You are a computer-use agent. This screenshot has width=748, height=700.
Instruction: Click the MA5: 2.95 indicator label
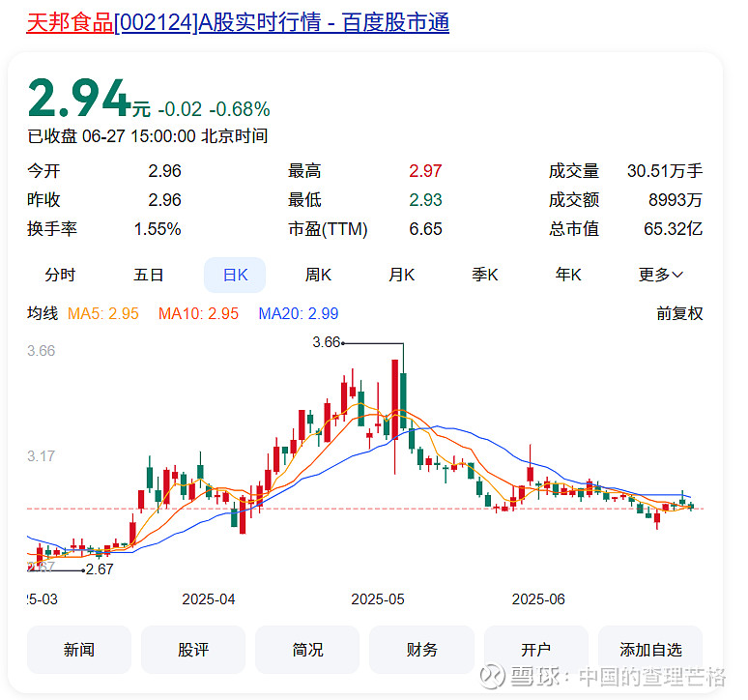pyautogui.click(x=103, y=313)
